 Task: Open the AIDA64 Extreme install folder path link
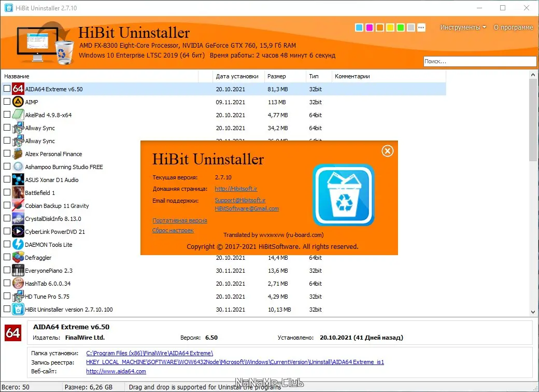pos(150,353)
